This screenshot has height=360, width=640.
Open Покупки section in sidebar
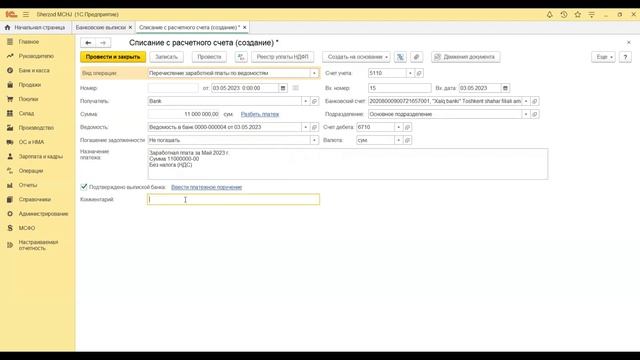[28, 99]
